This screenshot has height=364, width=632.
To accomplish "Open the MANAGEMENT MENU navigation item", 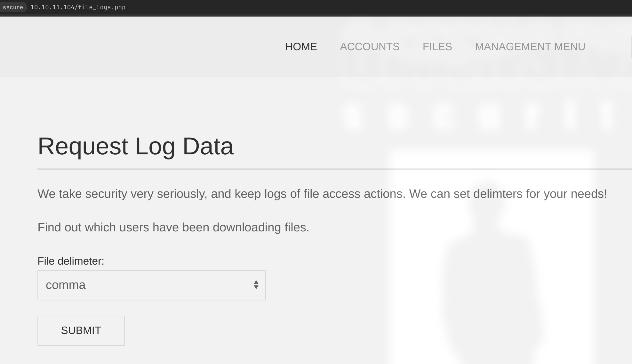I will pyautogui.click(x=530, y=47).
